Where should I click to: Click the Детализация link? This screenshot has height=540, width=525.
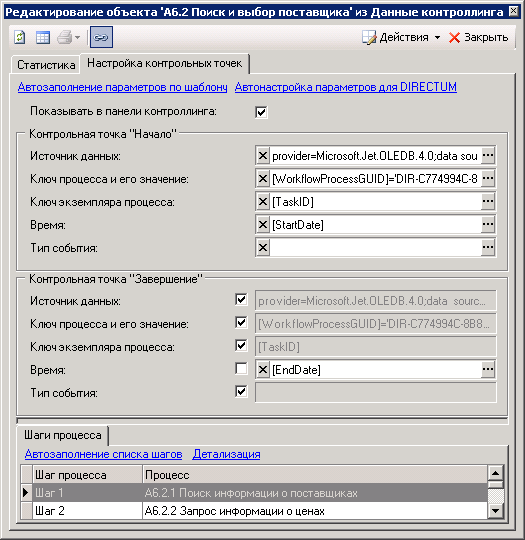click(x=226, y=454)
